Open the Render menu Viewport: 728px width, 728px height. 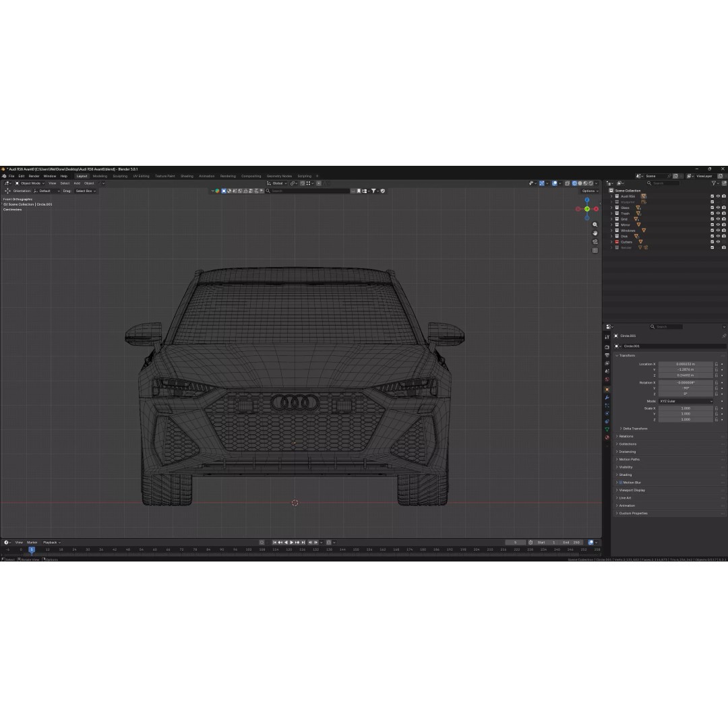tap(34, 176)
